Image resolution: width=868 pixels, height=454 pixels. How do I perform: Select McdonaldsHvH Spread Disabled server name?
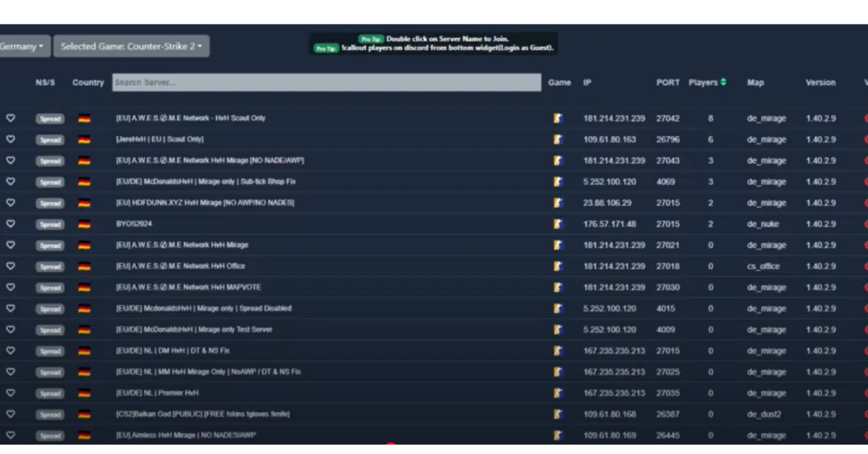point(204,308)
